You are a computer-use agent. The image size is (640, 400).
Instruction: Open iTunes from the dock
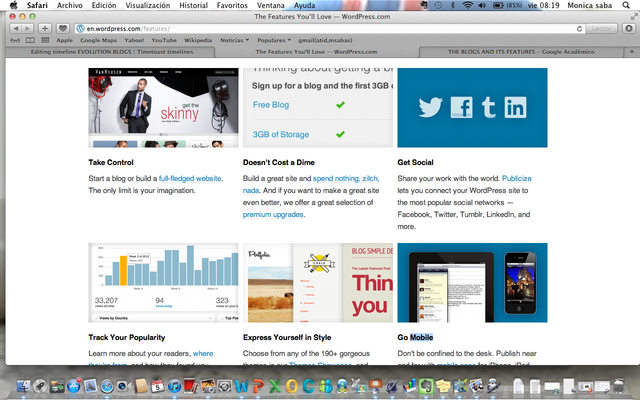174,386
